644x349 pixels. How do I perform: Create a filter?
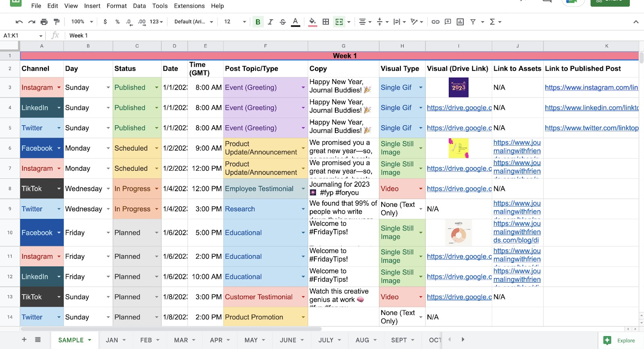click(473, 22)
